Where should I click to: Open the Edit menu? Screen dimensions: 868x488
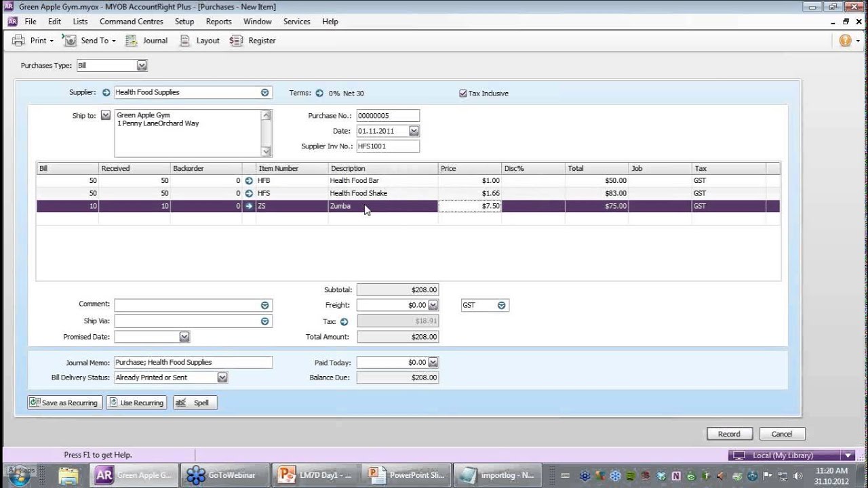54,22
